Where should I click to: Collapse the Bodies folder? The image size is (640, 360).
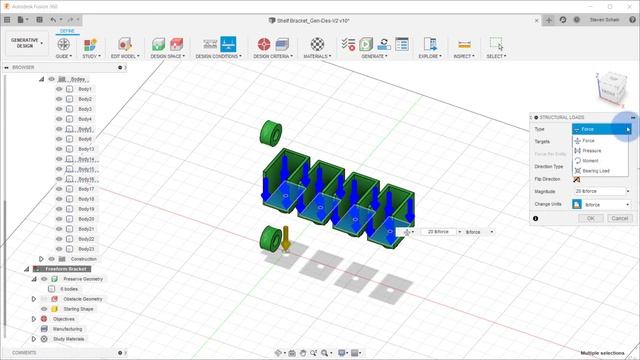41,79
